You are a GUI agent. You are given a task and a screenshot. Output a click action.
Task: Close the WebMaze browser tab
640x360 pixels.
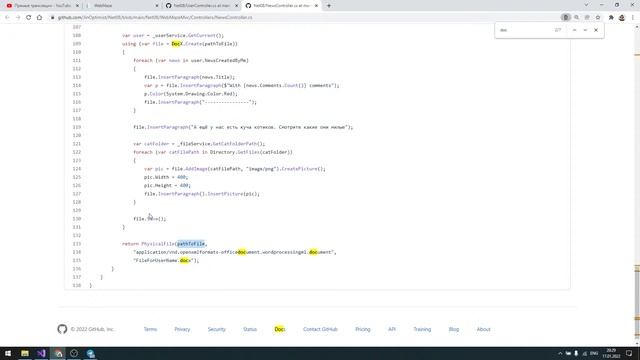157,6
